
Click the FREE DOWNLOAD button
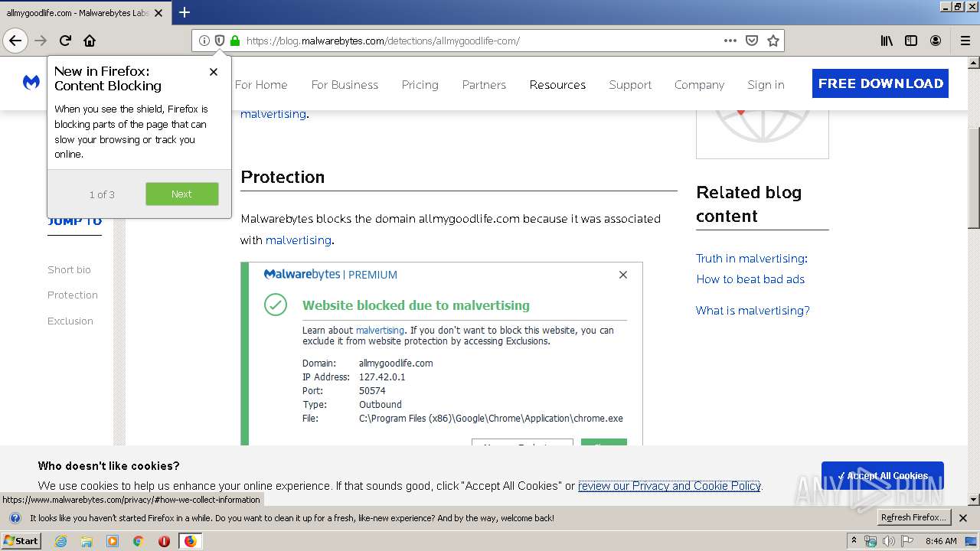coord(880,83)
